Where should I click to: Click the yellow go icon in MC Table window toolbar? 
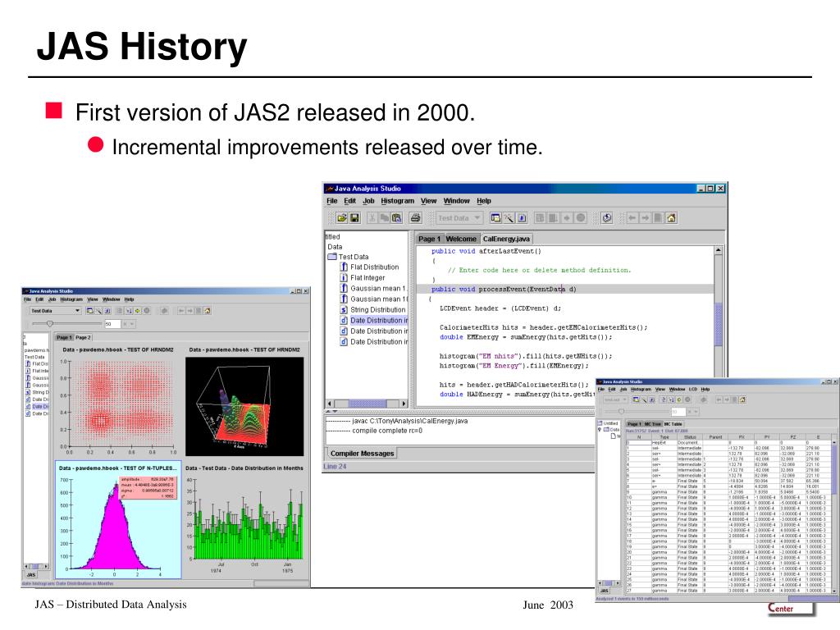pyautogui.click(x=678, y=399)
